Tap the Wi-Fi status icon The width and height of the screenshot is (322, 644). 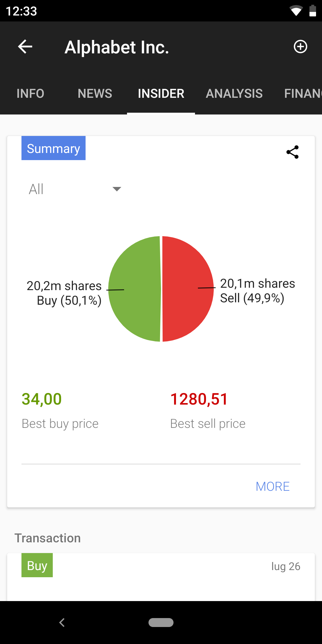tap(296, 11)
